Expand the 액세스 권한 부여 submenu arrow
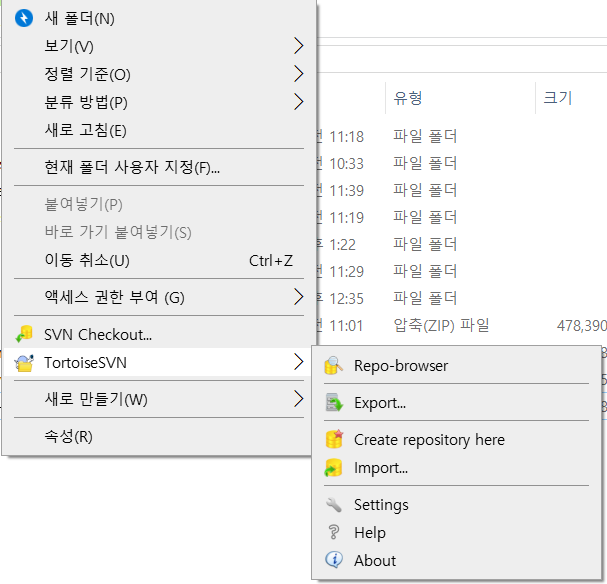Image resolution: width=607 pixels, height=584 pixels. 298,297
